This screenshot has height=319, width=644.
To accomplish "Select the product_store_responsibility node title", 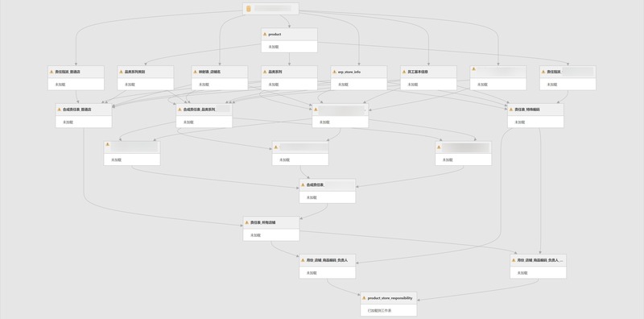I will (389, 298).
